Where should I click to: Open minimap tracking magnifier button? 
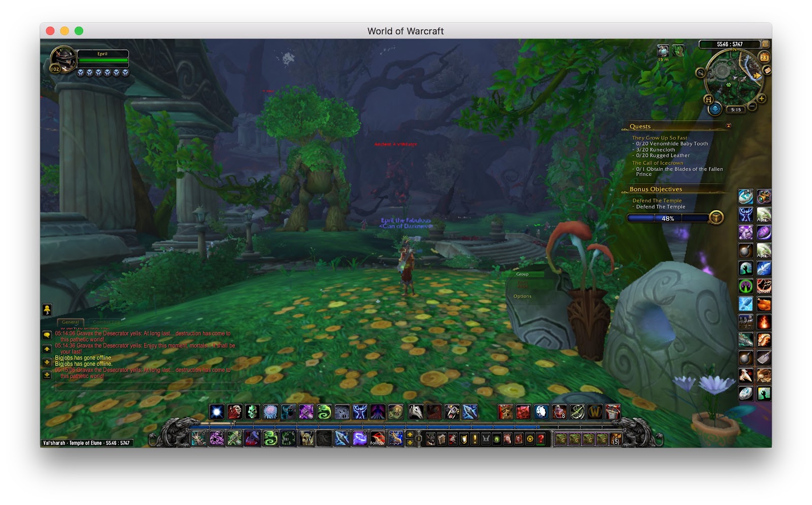click(x=700, y=73)
